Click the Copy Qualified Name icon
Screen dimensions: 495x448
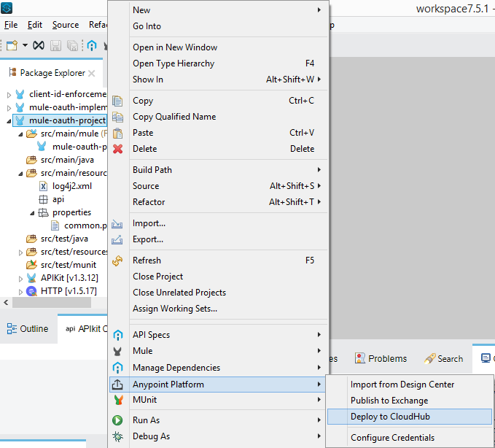pyautogui.click(x=117, y=117)
